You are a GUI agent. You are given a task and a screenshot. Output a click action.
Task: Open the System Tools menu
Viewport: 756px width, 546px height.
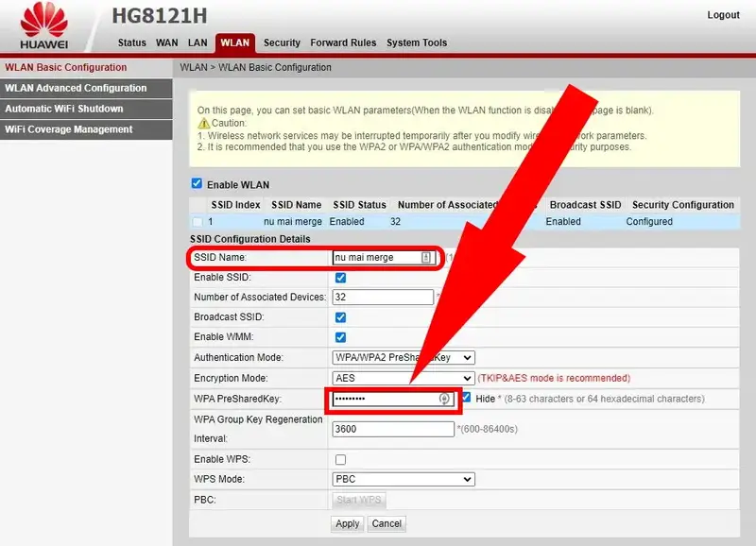point(416,43)
